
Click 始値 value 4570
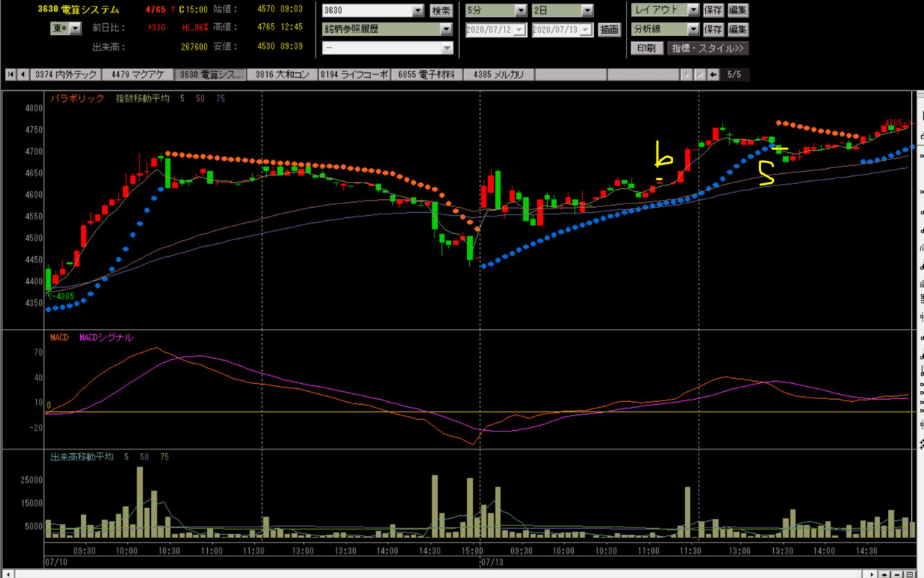pyautogui.click(x=266, y=10)
